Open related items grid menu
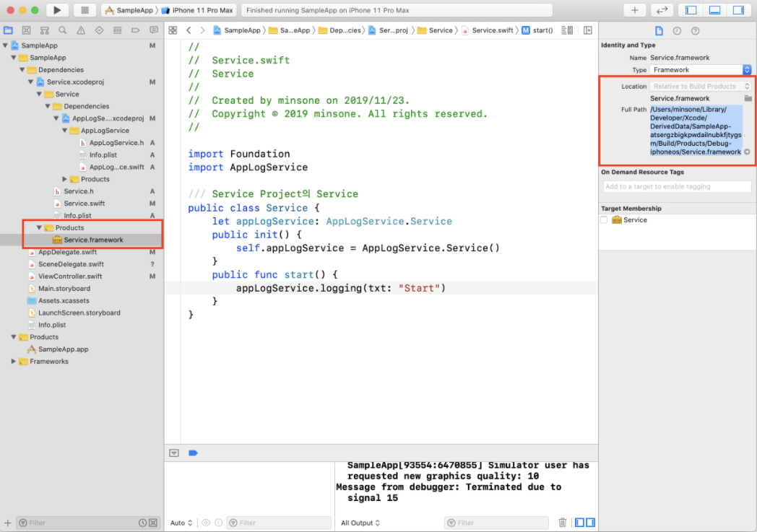This screenshot has height=532, width=757. pyautogui.click(x=173, y=30)
